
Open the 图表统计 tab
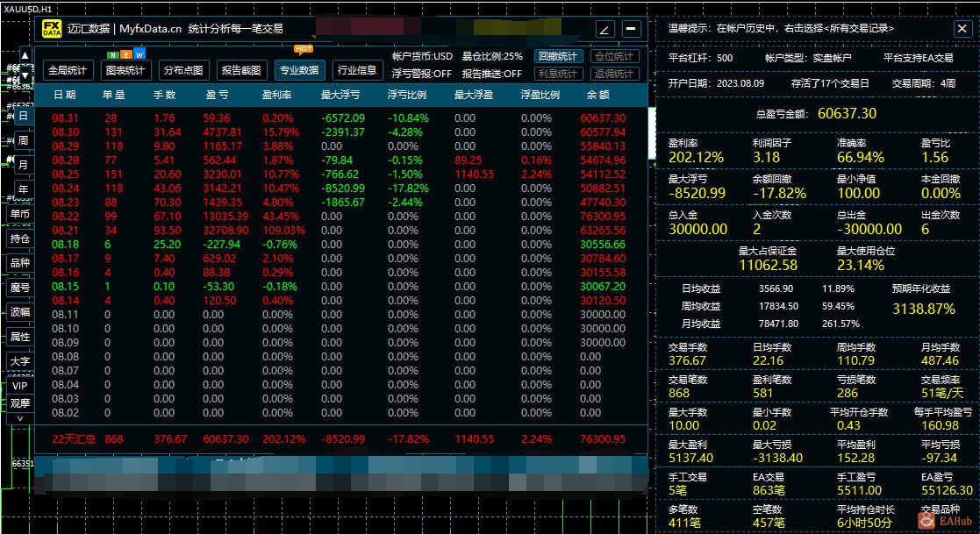click(x=125, y=70)
